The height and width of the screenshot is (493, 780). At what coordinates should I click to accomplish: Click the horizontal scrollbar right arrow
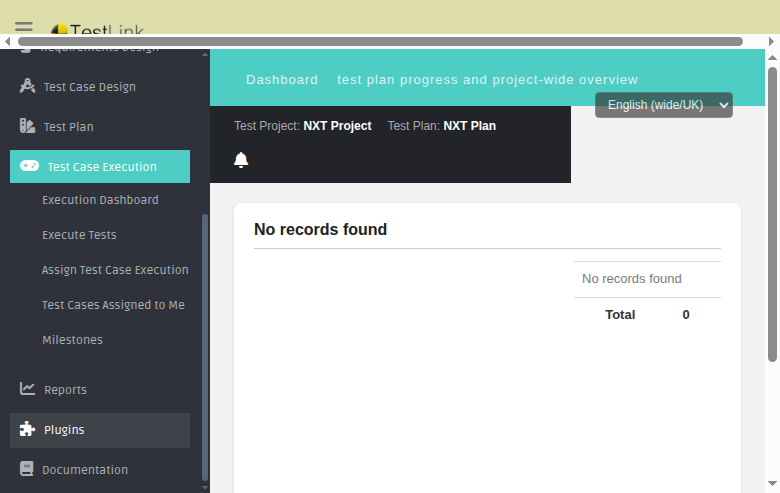pyautogui.click(x=771, y=42)
